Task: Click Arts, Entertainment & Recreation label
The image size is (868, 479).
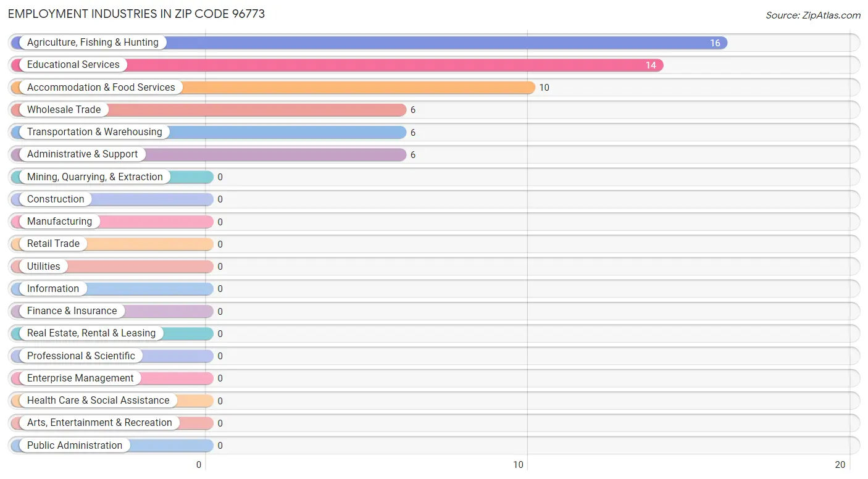Action: coord(99,423)
